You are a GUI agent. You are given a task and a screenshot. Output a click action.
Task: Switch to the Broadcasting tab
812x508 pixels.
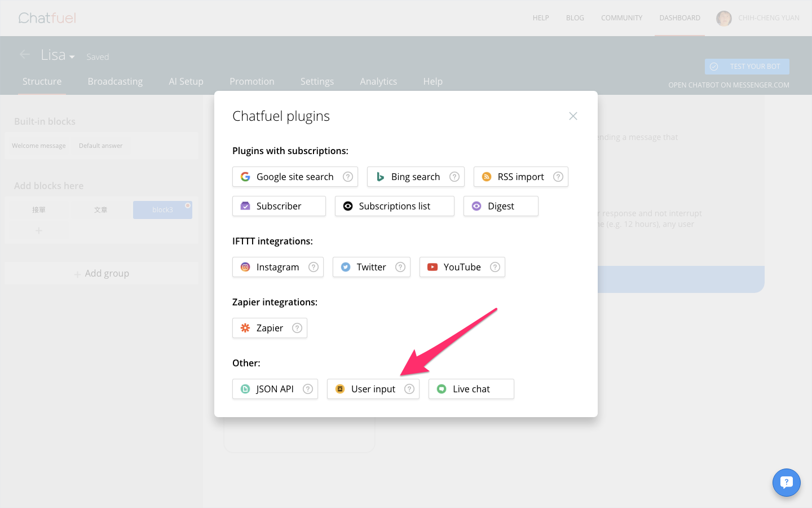(115, 81)
